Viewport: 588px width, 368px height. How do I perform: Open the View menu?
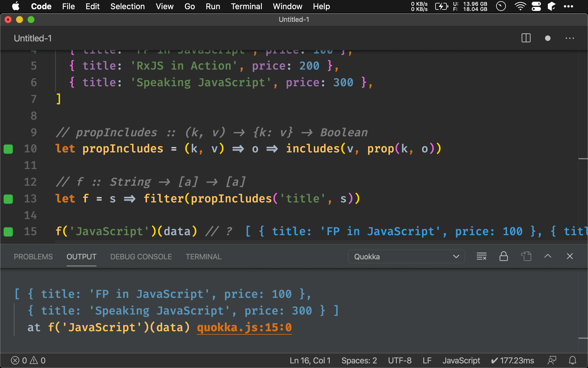click(x=165, y=6)
